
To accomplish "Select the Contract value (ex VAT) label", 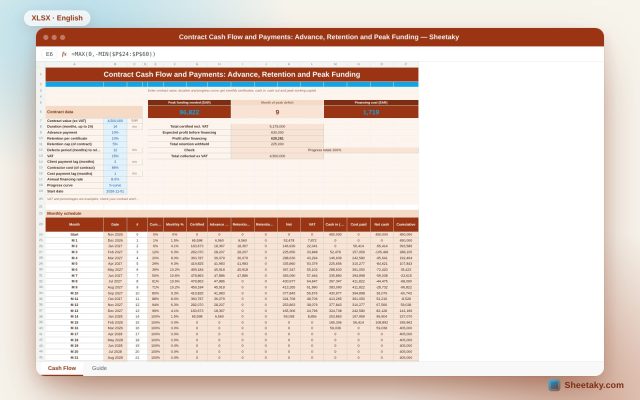I will pos(74,121).
